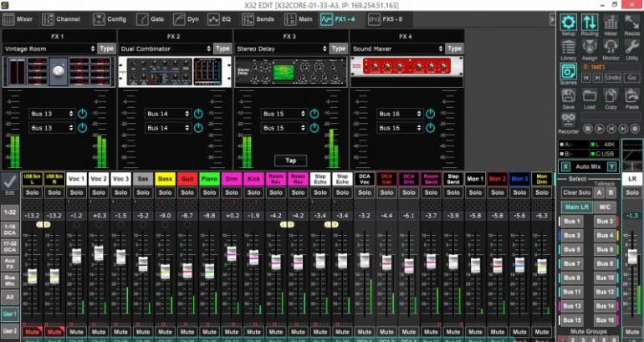The width and height of the screenshot is (644, 342).
Task: Open the Monitor headphones icon
Action: click(611, 47)
